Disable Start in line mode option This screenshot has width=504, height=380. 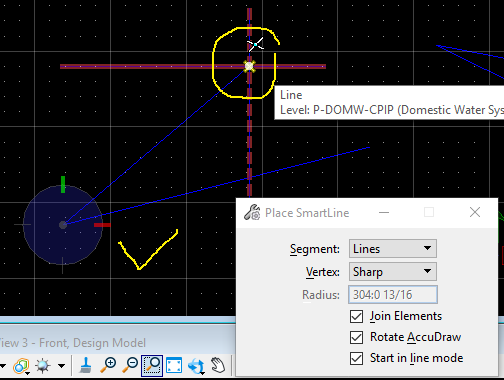click(x=356, y=358)
